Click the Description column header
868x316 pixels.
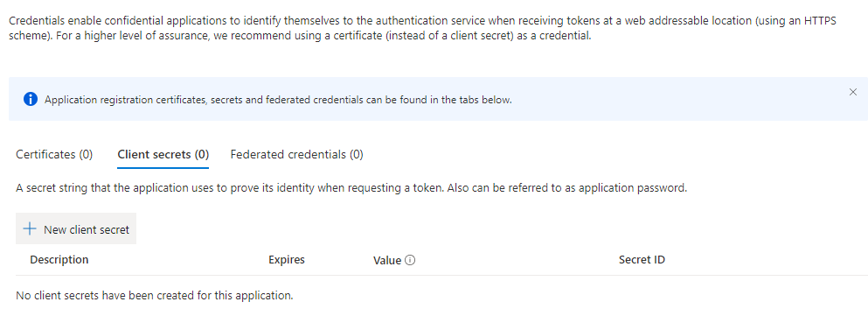(59, 259)
